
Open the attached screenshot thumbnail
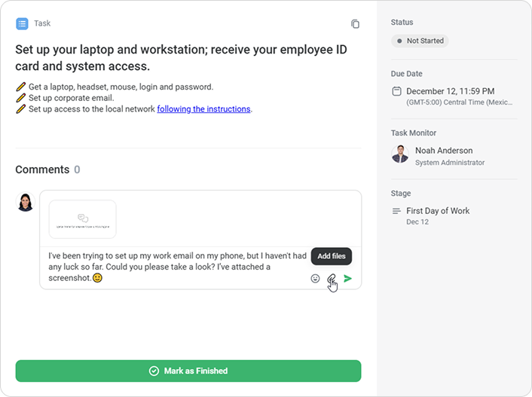pyautogui.click(x=82, y=218)
